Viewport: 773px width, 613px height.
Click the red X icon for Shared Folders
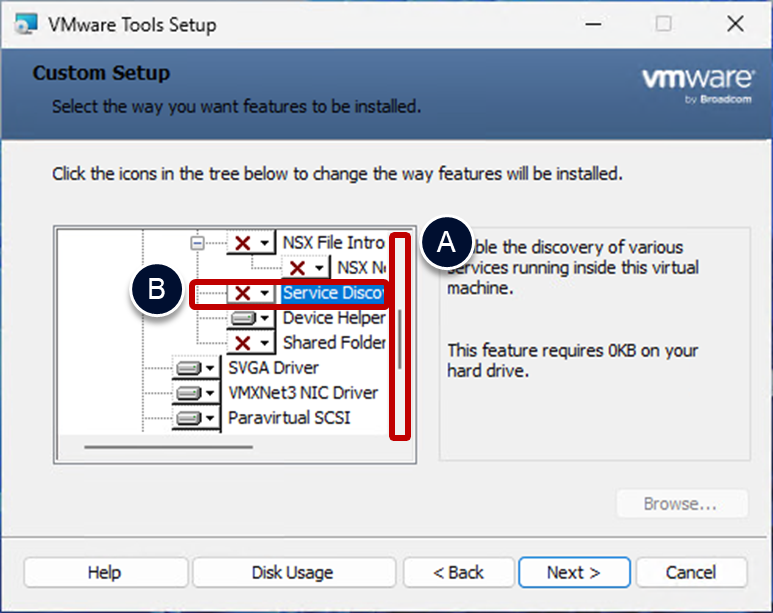[242, 343]
